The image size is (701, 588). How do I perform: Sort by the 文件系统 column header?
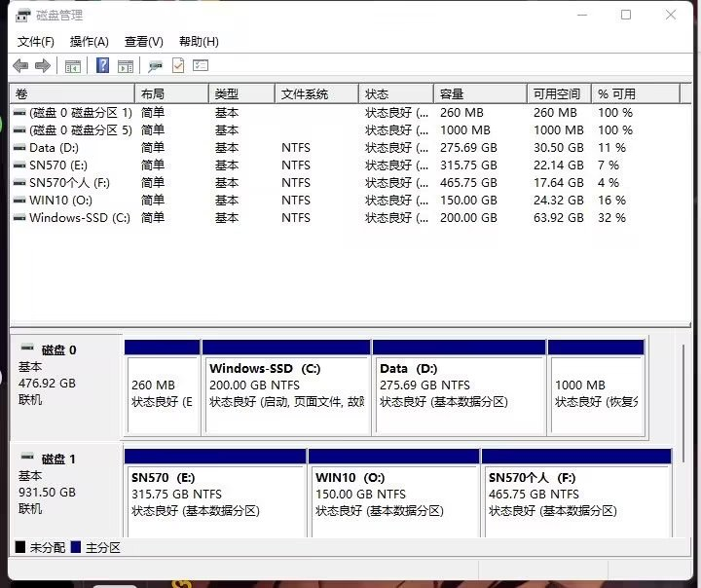click(315, 94)
